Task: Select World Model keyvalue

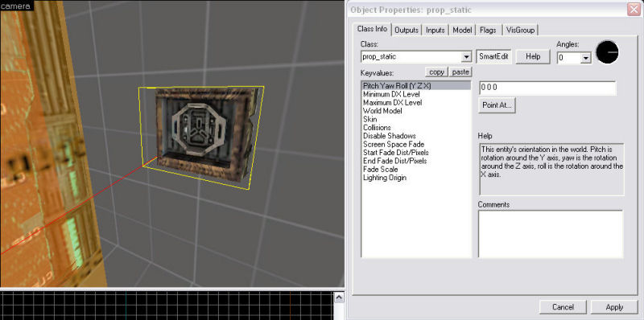Action: (x=415, y=111)
